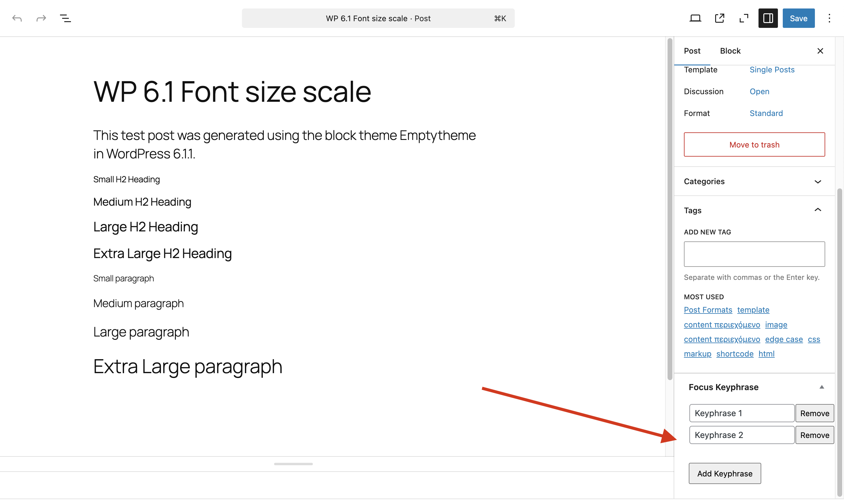The height and width of the screenshot is (504, 844).
Task: Toggle fullscreen mode icon
Action: click(744, 18)
